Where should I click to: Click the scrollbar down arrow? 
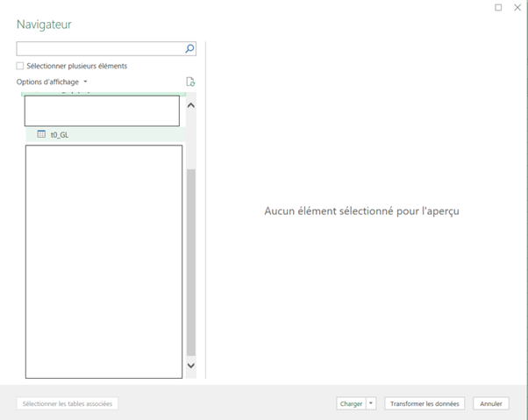pos(191,366)
